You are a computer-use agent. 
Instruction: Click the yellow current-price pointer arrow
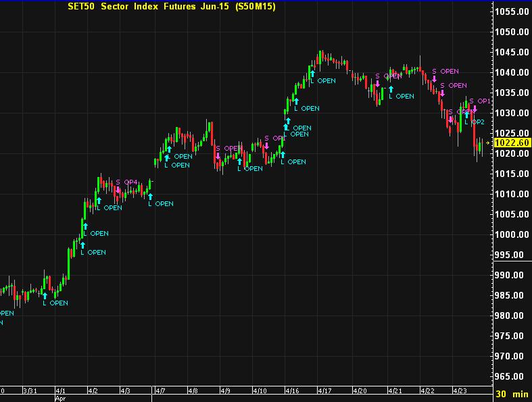point(489,143)
